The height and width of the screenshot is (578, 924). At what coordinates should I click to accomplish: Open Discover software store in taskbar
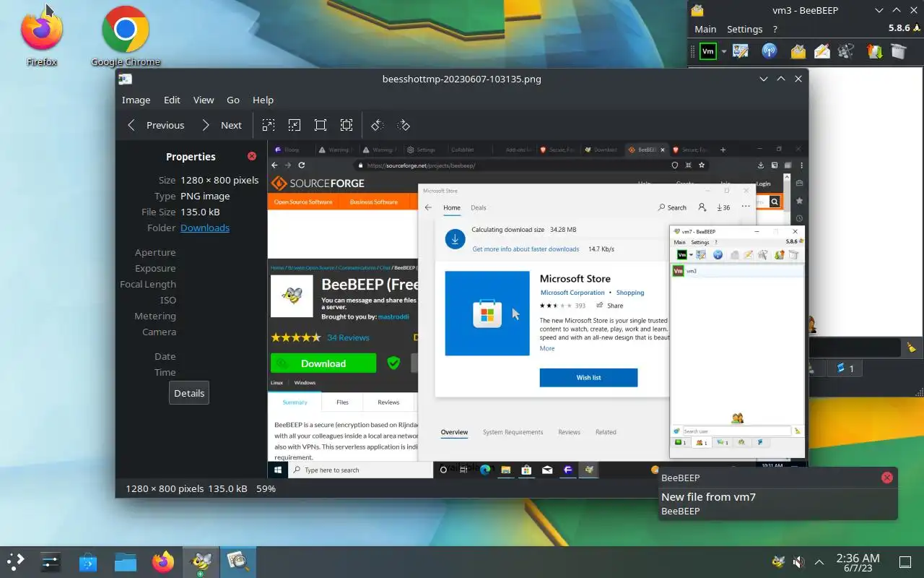pos(88,561)
